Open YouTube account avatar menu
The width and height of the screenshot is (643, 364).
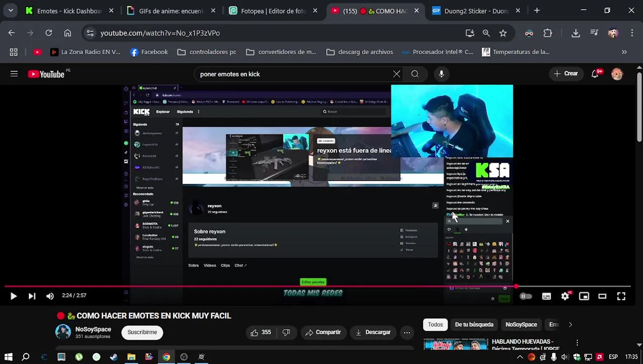pyautogui.click(x=617, y=74)
